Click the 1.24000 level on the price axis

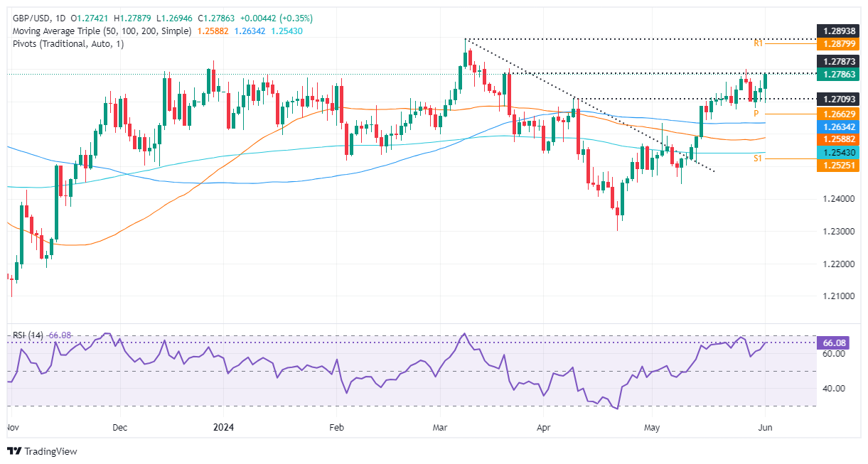tap(840, 199)
